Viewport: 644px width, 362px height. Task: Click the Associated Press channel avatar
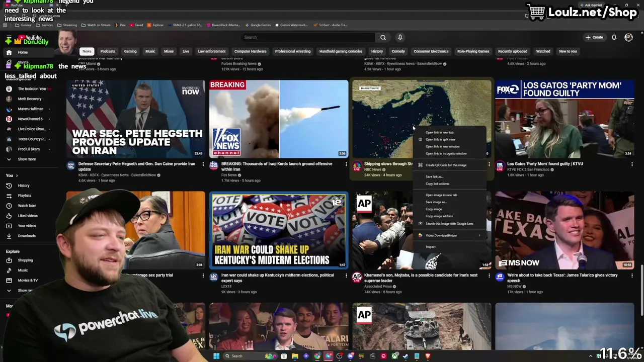tap(357, 277)
